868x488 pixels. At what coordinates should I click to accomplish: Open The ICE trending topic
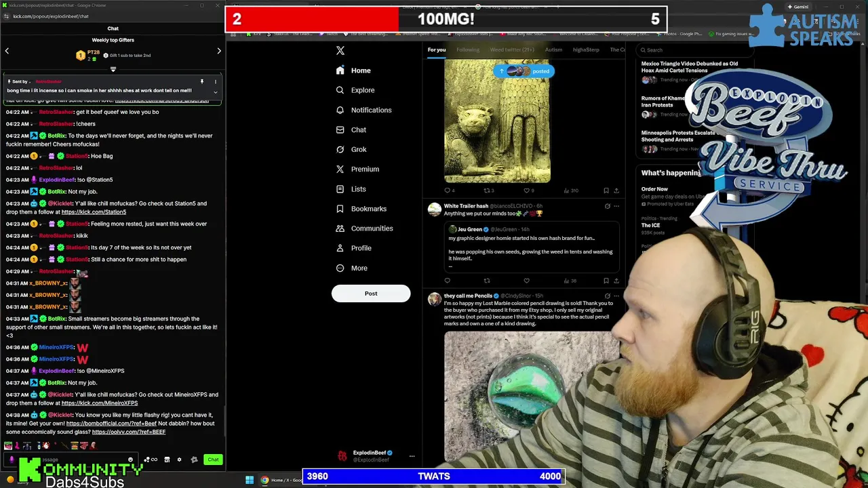point(650,225)
